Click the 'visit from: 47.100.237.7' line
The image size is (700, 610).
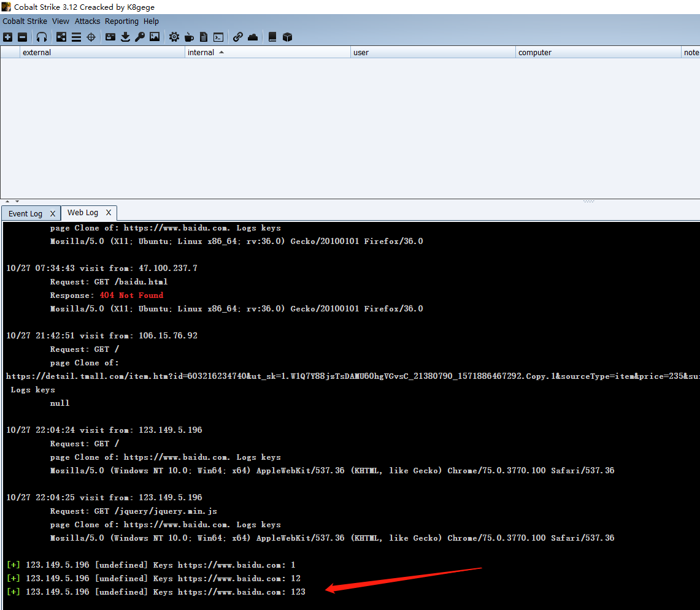point(102,268)
